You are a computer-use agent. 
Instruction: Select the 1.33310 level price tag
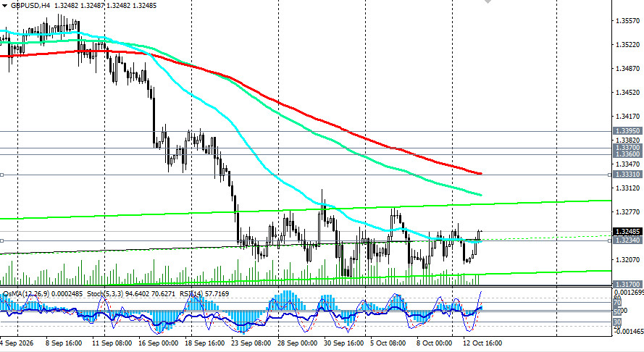(627, 174)
